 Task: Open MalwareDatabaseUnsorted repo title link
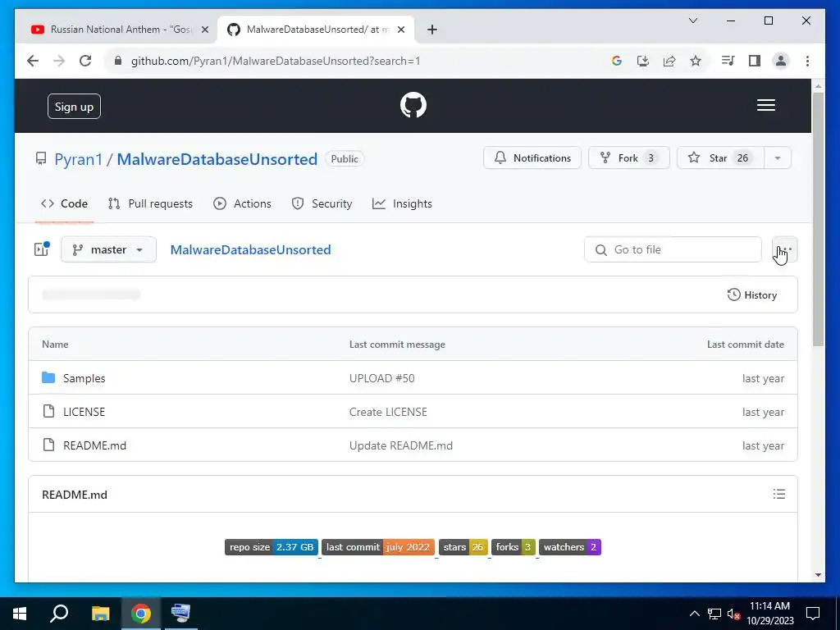point(217,159)
